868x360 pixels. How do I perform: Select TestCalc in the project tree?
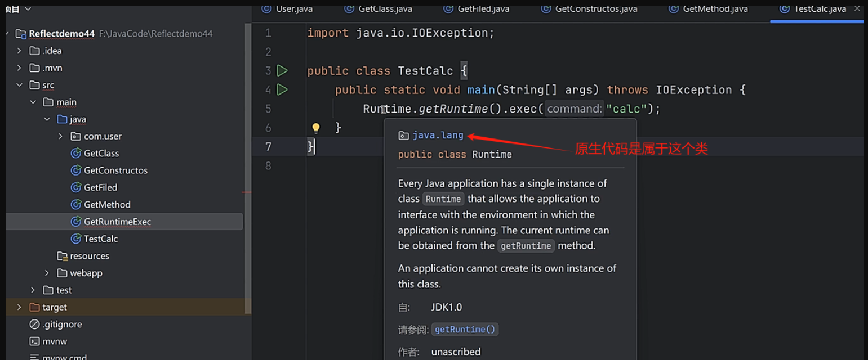tap(101, 238)
